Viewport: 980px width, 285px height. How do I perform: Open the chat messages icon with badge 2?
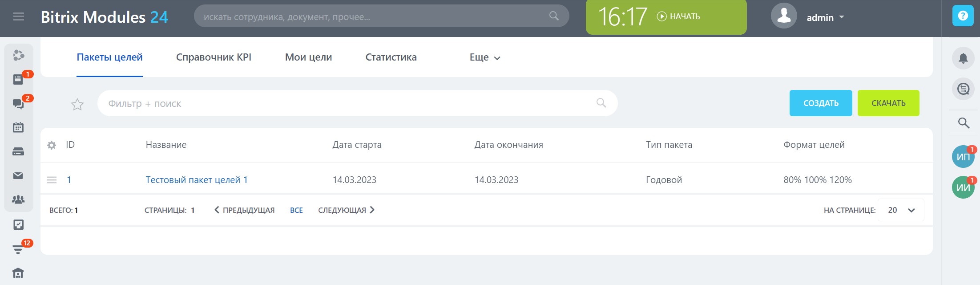pos(18,104)
